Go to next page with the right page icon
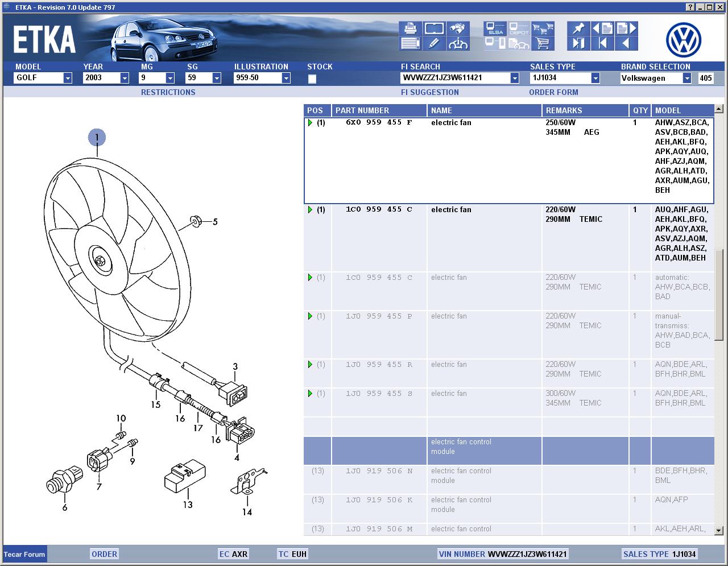Screen dimensions: 728x566 tap(626, 28)
